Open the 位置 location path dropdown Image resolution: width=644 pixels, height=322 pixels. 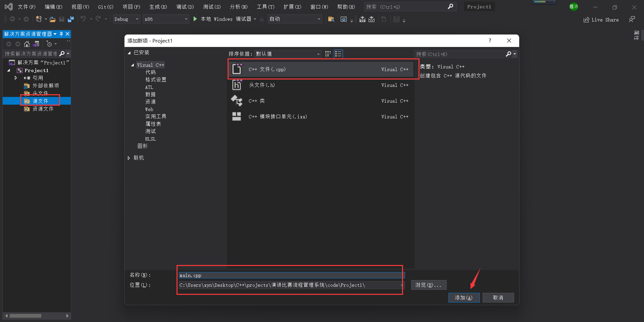point(402,285)
